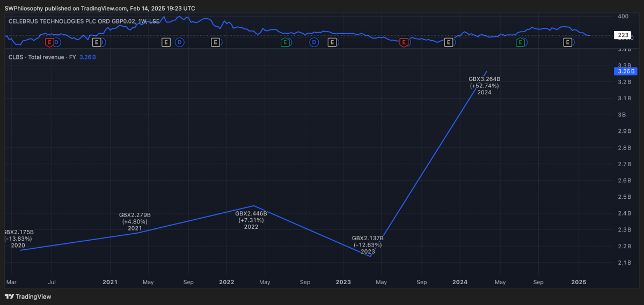The width and height of the screenshot is (644, 305).
Task: Select the red earnings marker in mid-2023
Action: [x=404, y=42]
